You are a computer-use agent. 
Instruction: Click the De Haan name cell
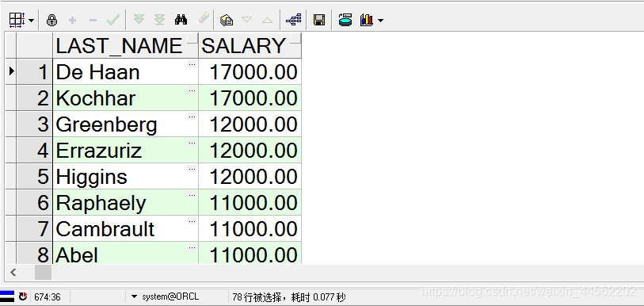click(x=125, y=71)
